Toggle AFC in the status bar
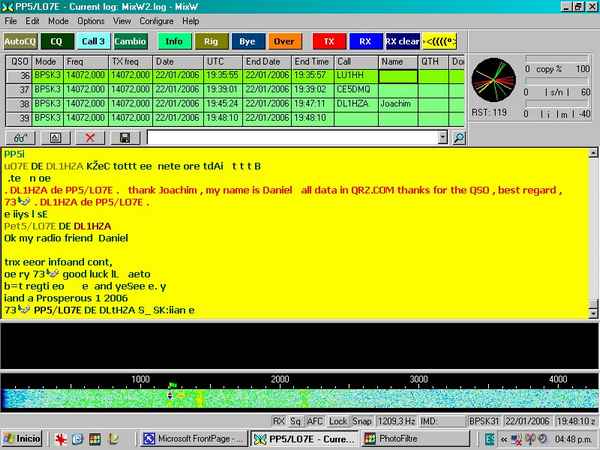The width and height of the screenshot is (600, 450). [315, 421]
